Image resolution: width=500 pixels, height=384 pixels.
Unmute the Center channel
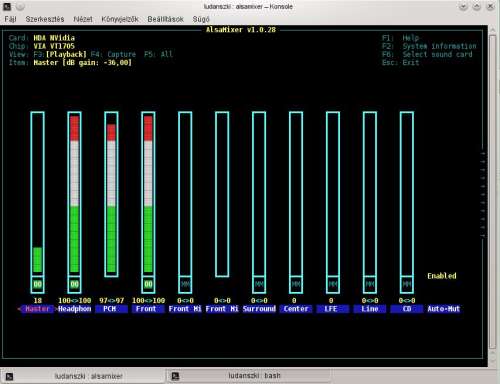[296, 284]
